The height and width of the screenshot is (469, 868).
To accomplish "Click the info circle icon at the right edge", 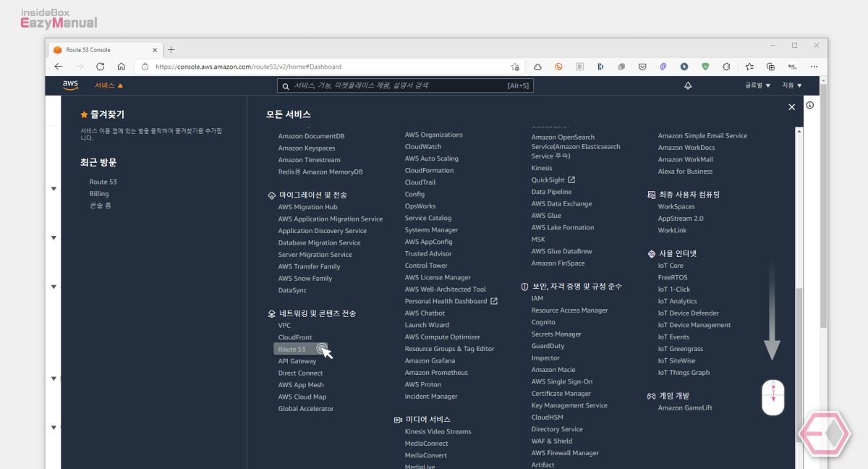I will 810,105.
